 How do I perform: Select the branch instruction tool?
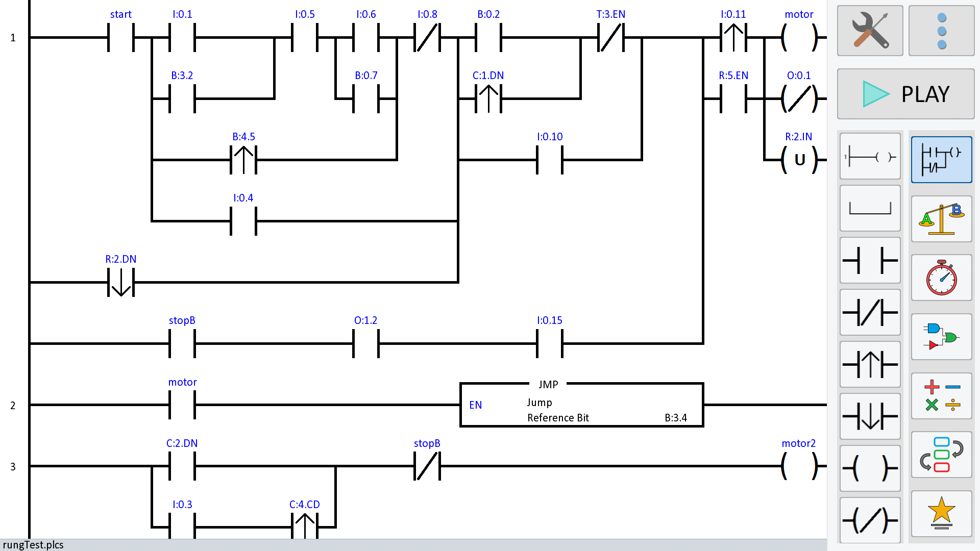coord(870,208)
